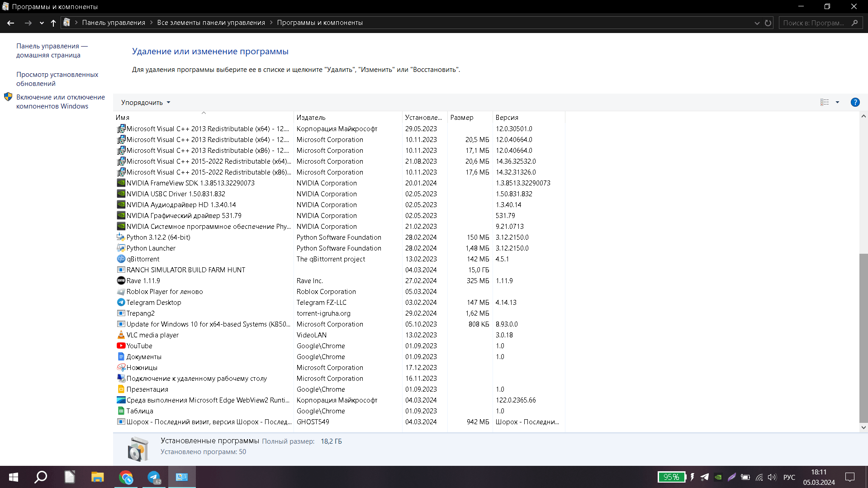Open Панель управления домашняя страница link
This screenshot has width=868, height=488.
(52, 51)
